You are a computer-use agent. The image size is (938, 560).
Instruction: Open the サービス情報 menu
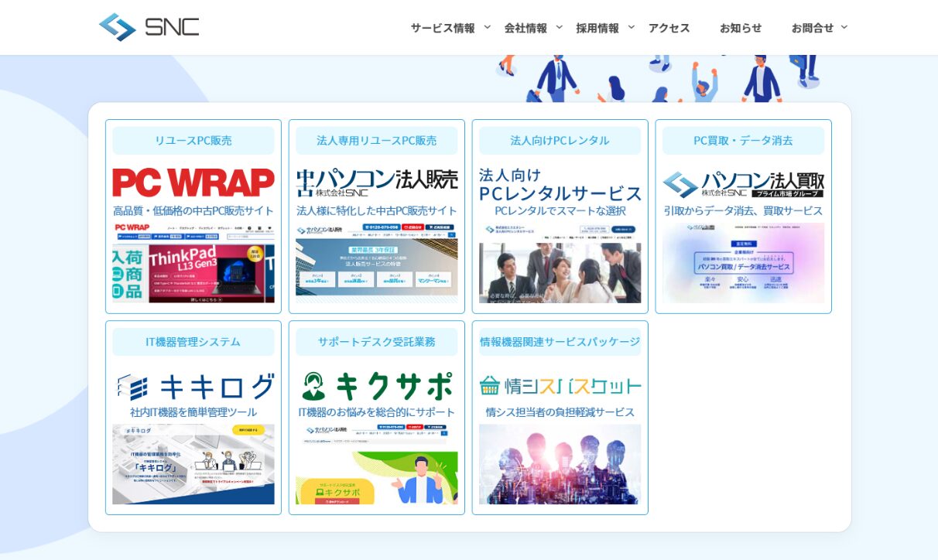tap(443, 28)
